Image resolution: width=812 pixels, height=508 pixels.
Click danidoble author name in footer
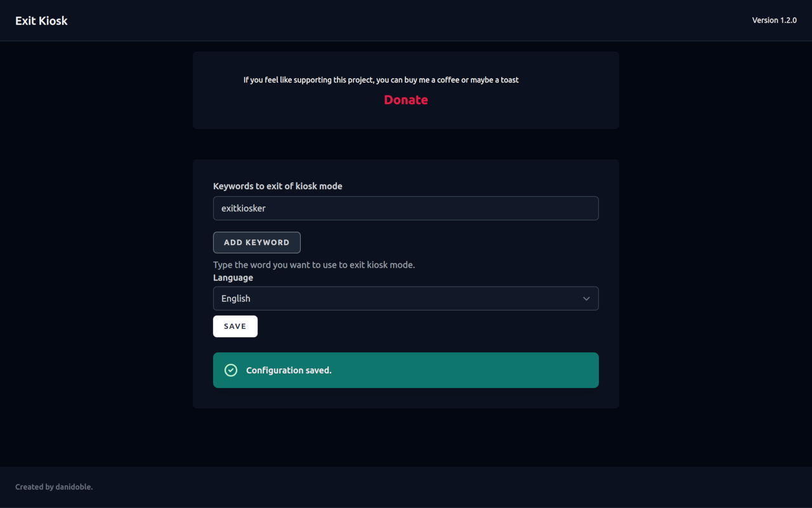[x=74, y=487]
